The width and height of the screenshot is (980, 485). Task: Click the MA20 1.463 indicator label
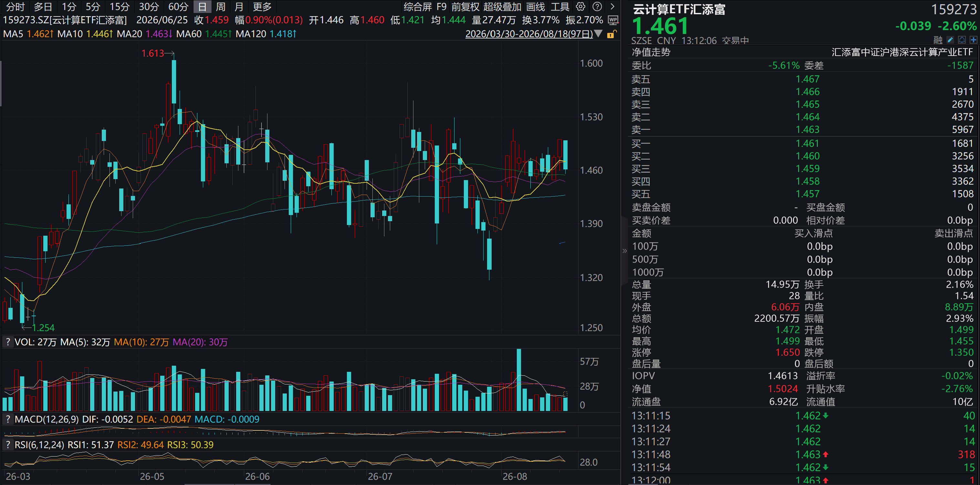(x=145, y=34)
